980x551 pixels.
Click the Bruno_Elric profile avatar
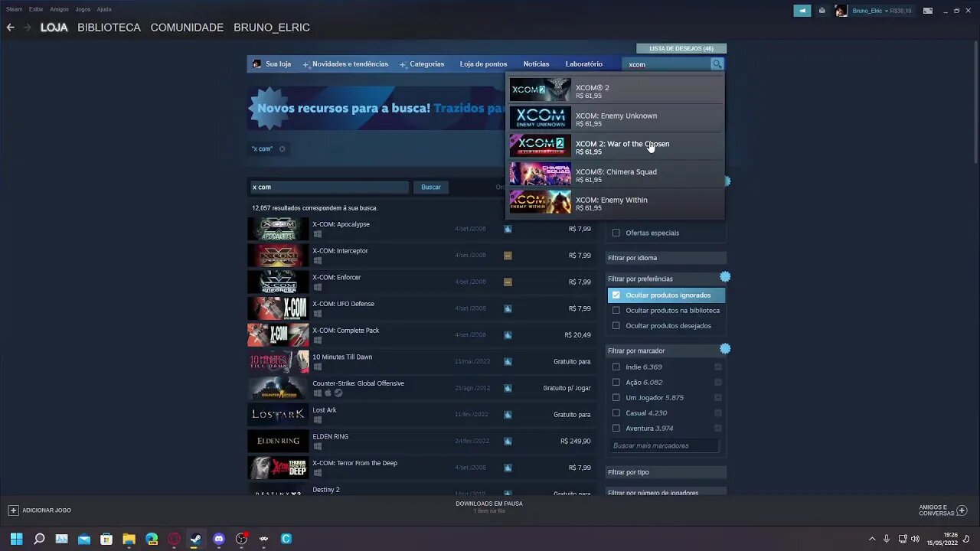[x=841, y=11]
